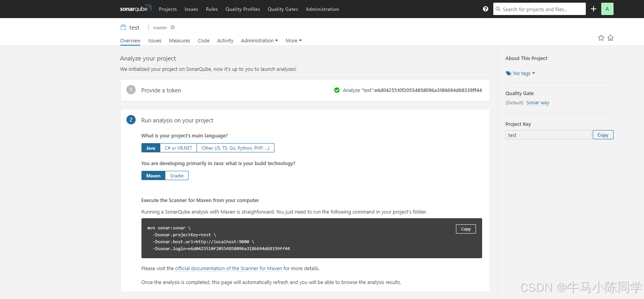
Task: Open global Administration in top bar
Action: [322, 9]
